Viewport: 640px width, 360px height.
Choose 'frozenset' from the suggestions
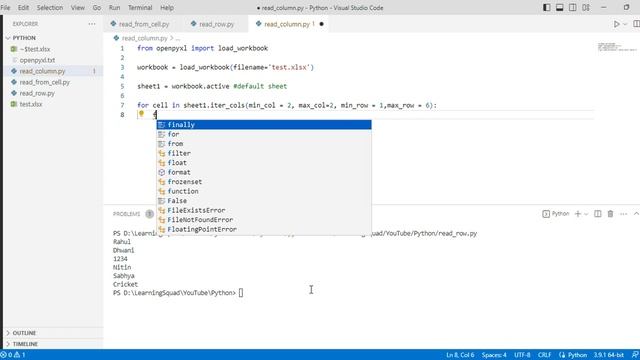tap(264, 182)
